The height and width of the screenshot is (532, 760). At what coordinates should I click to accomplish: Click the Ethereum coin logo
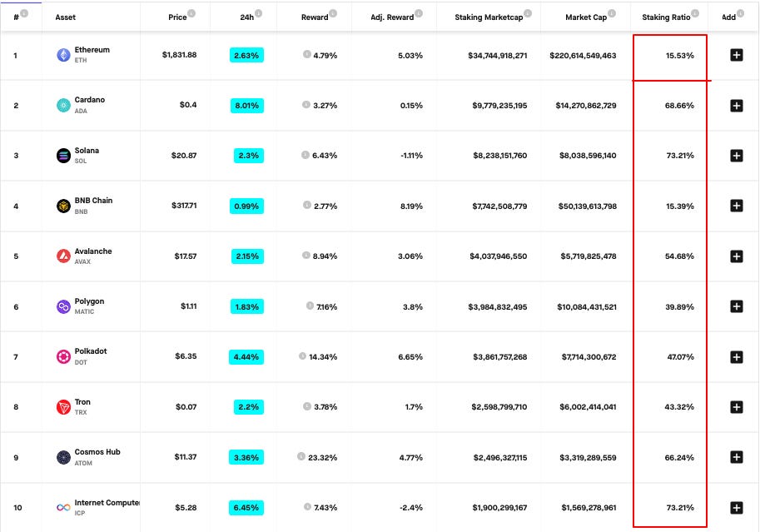(x=63, y=55)
